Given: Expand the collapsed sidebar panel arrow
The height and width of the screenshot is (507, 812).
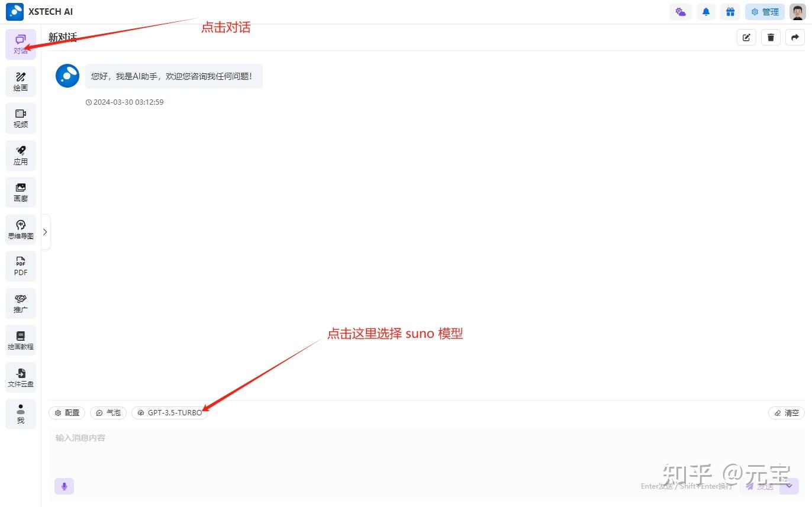Looking at the screenshot, I should point(45,231).
